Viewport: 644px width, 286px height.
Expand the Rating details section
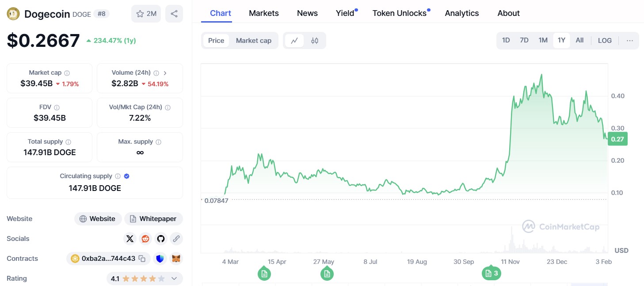pyautogui.click(x=174, y=278)
